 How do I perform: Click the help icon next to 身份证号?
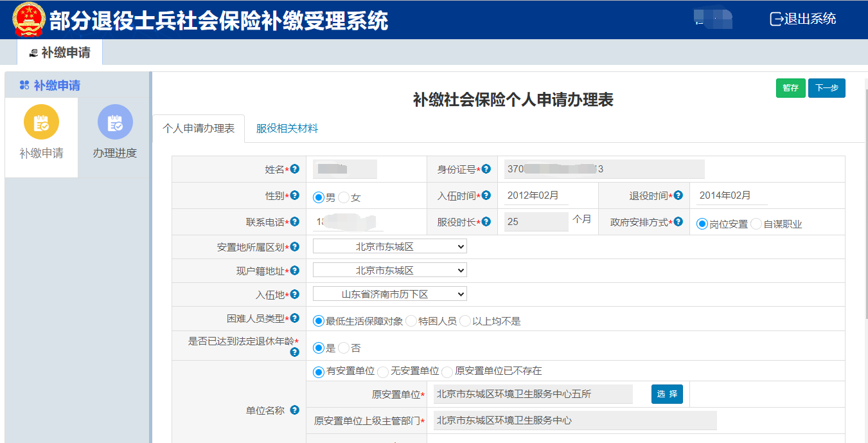(486, 169)
